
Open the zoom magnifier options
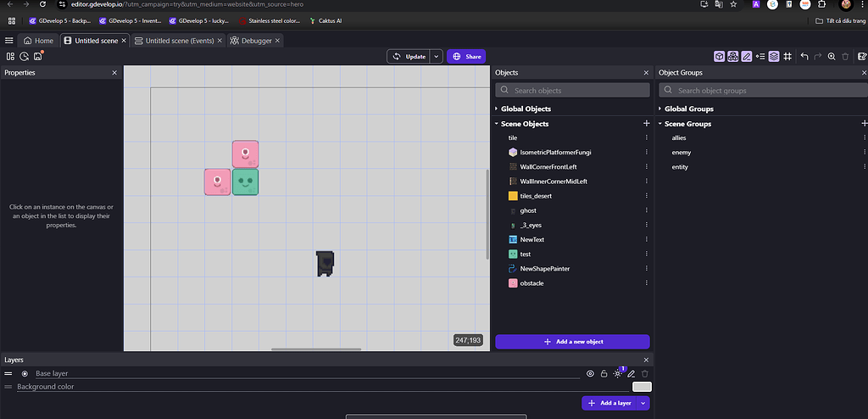[832, 56]
